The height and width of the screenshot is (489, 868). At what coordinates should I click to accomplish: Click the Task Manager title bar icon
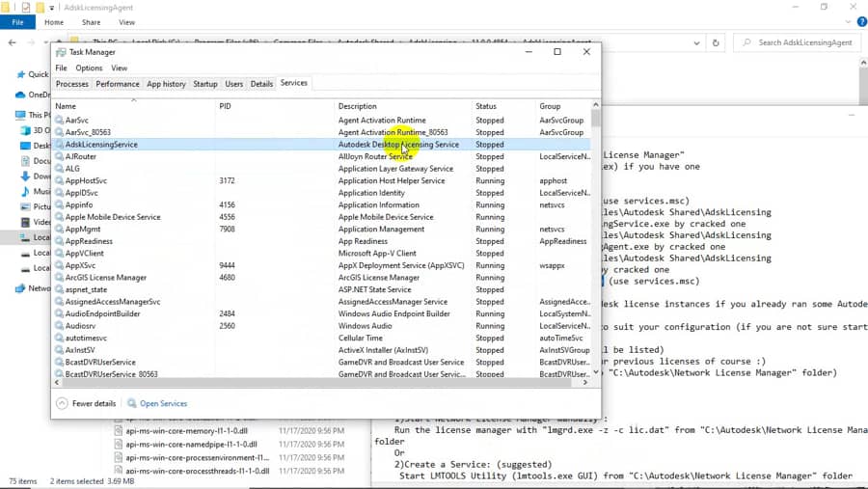(x=61, y=52)
